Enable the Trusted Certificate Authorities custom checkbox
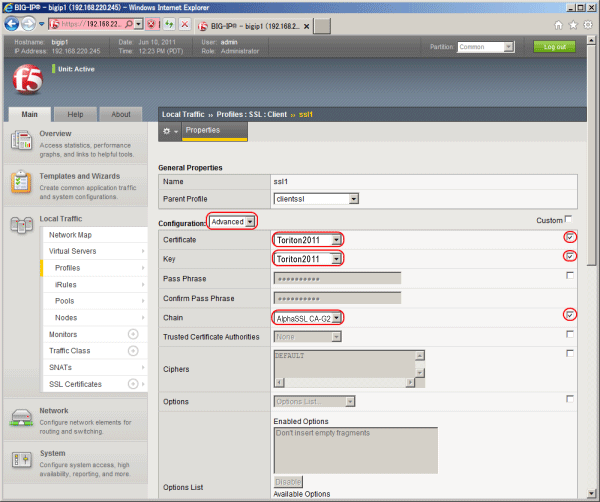Screen dimensions: 600x502 pos(570,334)
